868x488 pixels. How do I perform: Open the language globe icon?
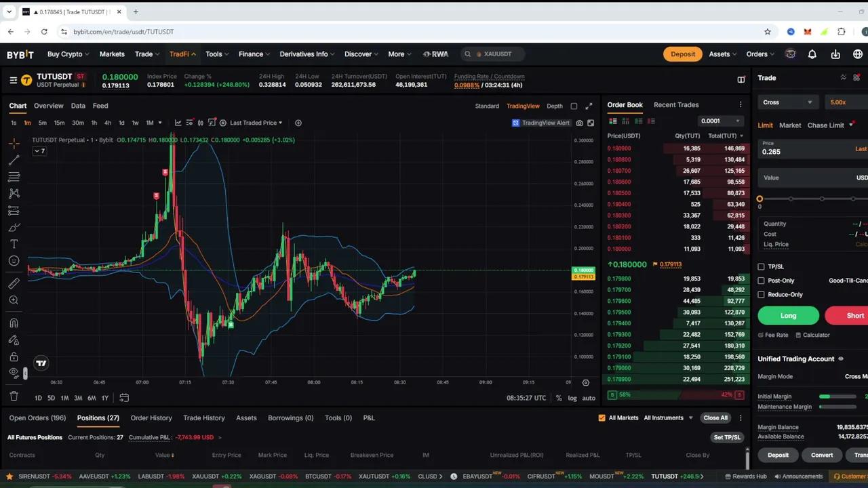coord(858,54)
